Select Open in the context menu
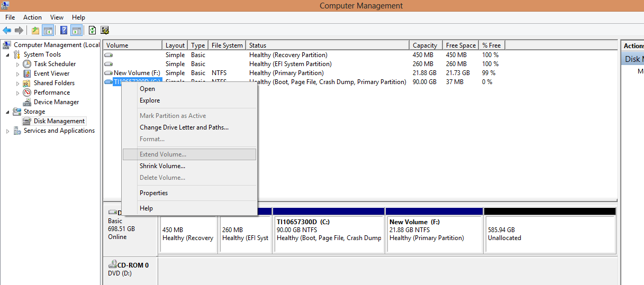Screen dimensions: 644x285 point(189,89)
